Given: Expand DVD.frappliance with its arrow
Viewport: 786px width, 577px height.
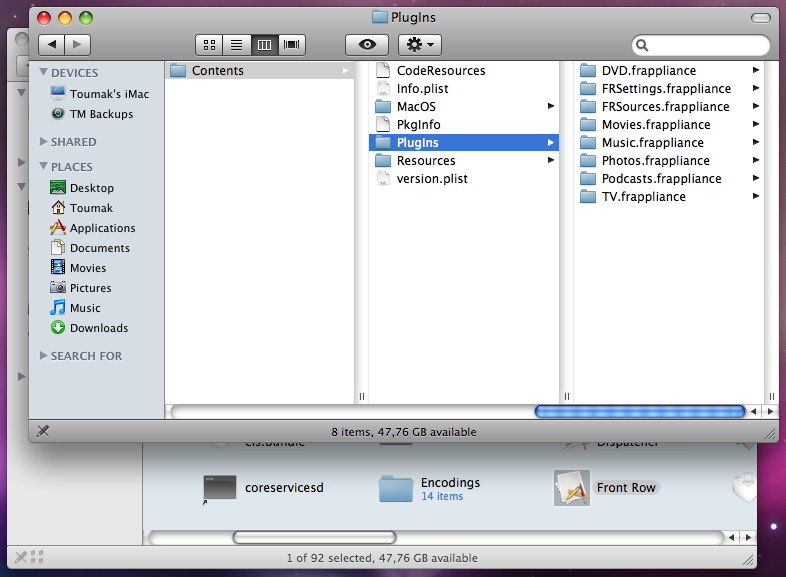Looking at the screenshot, I should (x=755, y=70).
